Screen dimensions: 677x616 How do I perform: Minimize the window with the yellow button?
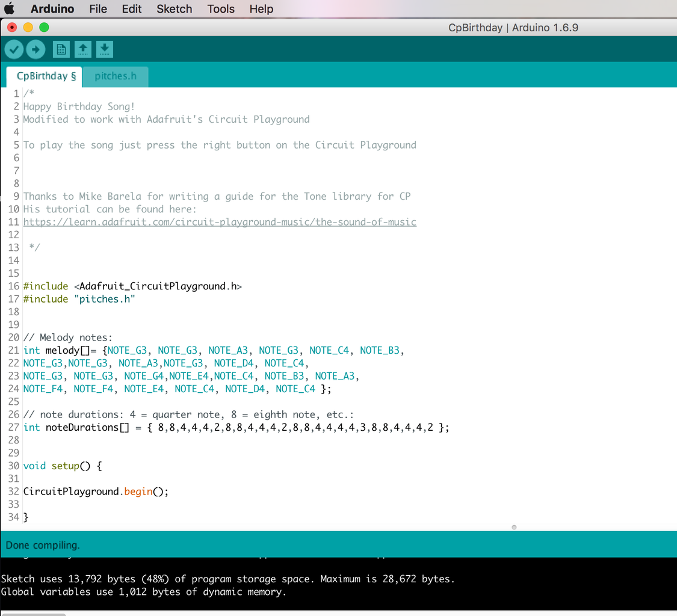coord(28,28)
